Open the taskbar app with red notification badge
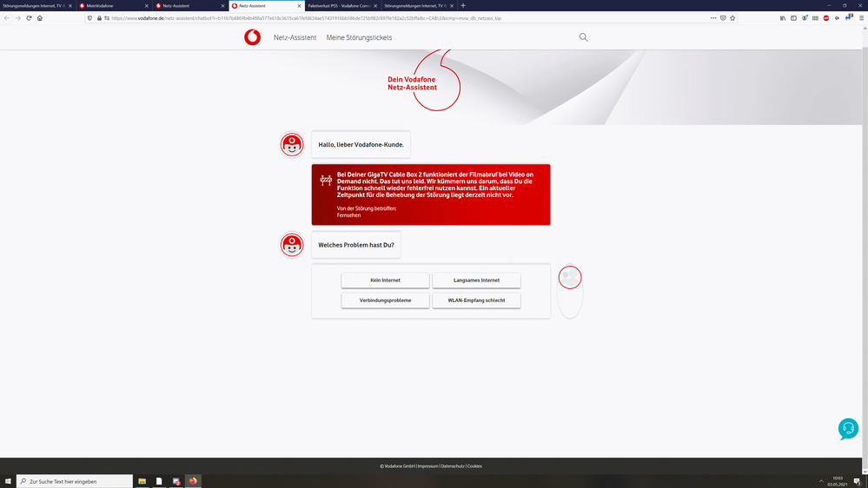Viewport: 868px width, 488px height. tap(176, 481)
